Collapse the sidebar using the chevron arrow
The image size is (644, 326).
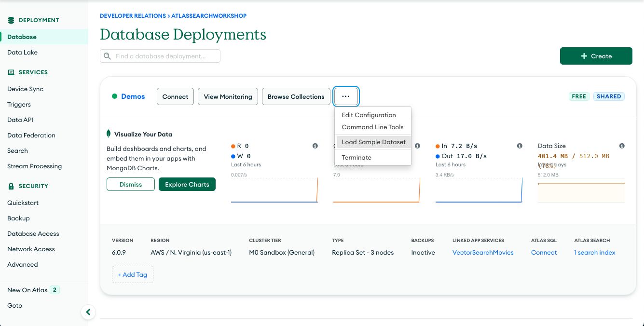[x=88, y=312]
